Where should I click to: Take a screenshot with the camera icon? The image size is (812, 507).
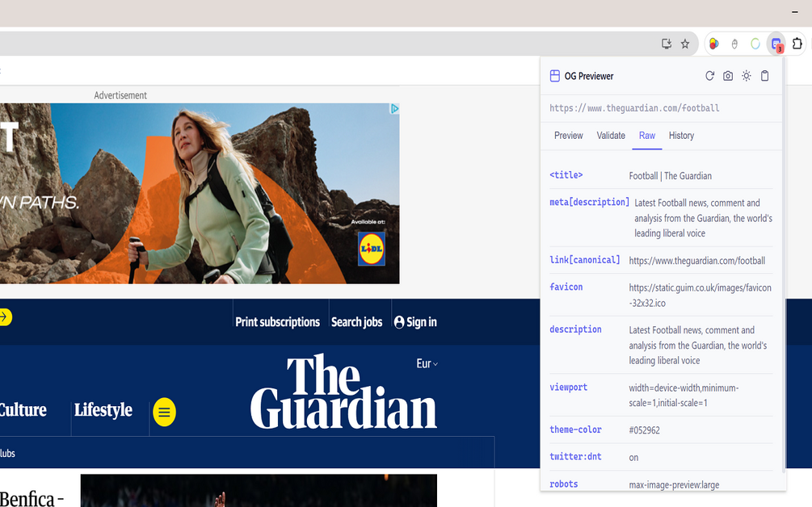tap(728, 76)
